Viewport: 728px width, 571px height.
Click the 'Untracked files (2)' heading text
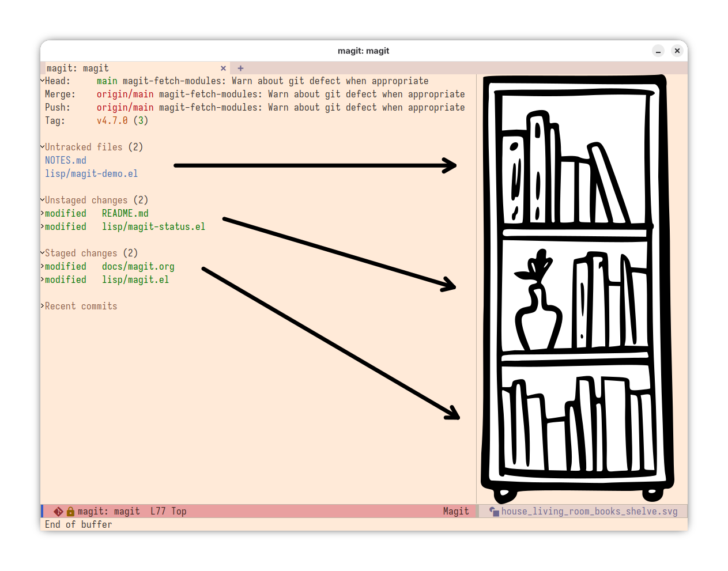click(x=94, y=148)
